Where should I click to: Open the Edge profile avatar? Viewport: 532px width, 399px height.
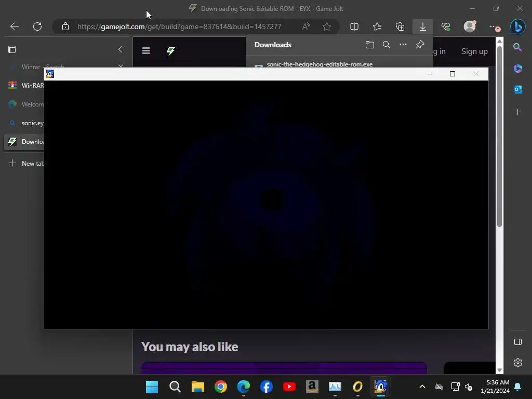pyautogui.click(x=470, y=26)
